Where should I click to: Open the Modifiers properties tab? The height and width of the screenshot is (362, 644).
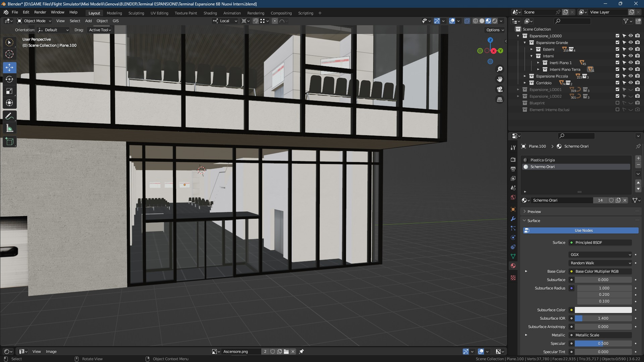(x=513, y=219)
